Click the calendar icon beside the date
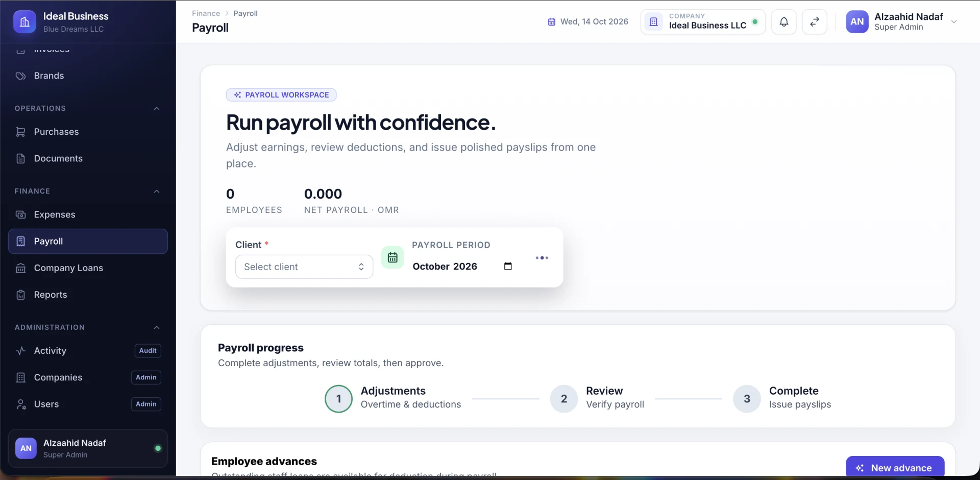Image resolution: width=980 pixels, height=480 pixels. 551,22
